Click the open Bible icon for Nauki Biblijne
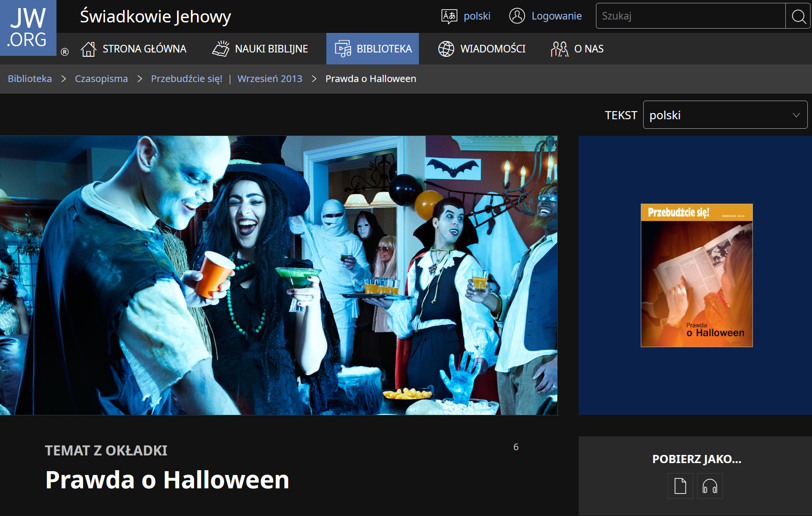 (x=221, y=49)
